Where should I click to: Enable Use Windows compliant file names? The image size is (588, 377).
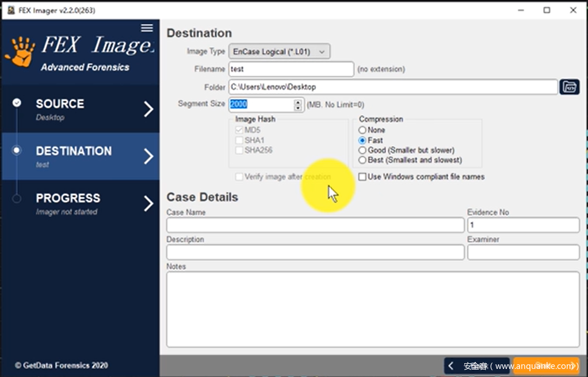point(362,177)
